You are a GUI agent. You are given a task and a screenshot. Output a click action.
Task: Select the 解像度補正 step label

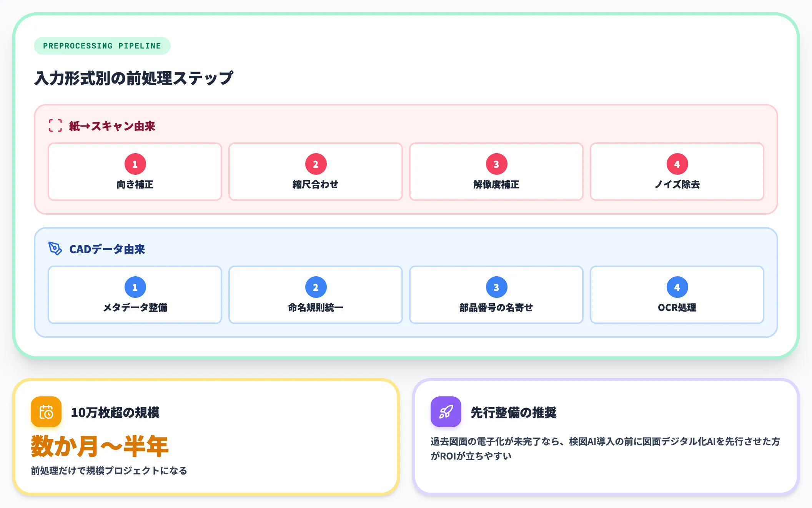pos(496,184)
